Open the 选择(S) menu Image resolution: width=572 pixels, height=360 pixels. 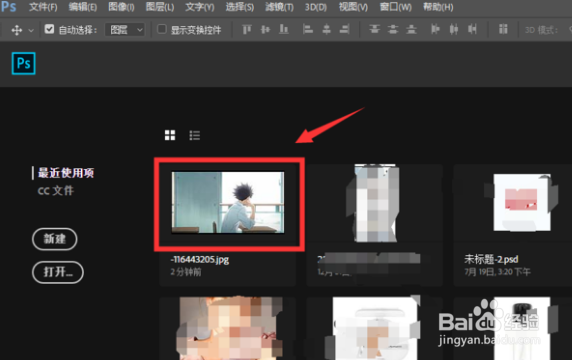[x=240, y=7]
